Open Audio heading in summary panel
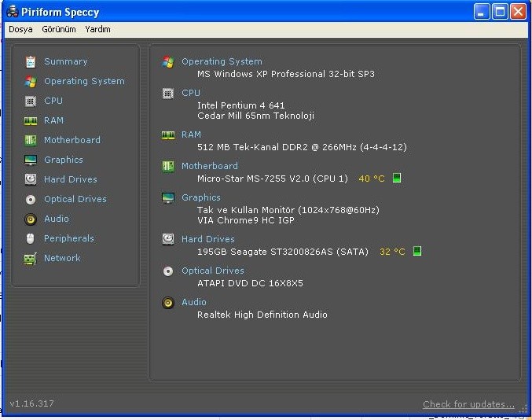Screen dimensions: 532x420 [x=194, y=302]
